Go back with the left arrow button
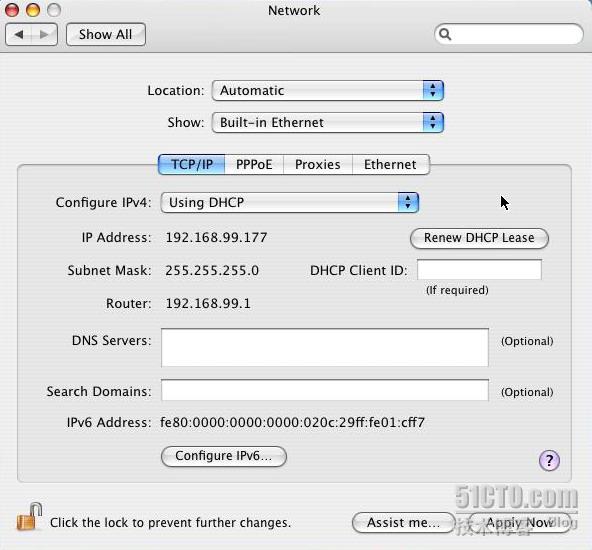This screenshot has height=550, width=592. [18, 34]
